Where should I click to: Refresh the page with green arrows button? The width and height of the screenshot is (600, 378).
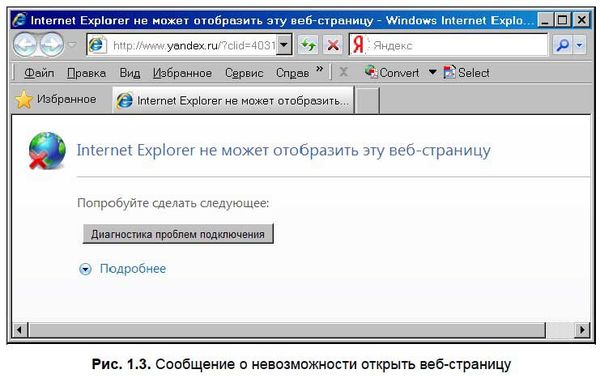click(308, 45)
